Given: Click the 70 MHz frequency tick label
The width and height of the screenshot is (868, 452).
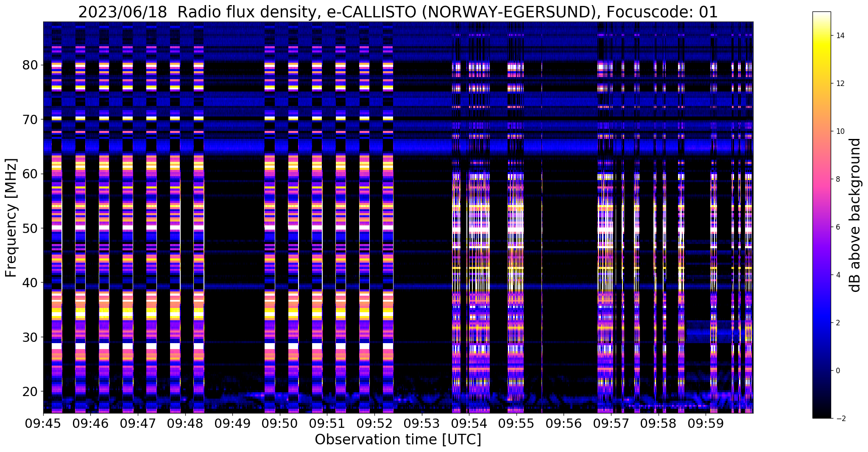Looking at the screenshot, I should (x=30, y=119).
